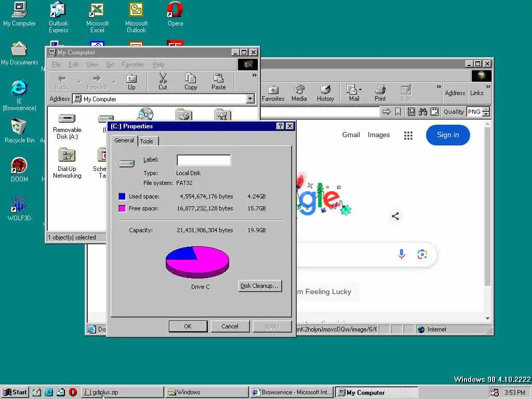Image resolution: width=532 pixels, height=399 pixels.
Task: Open the Mail button dropdown arrow
Action: (360, 90)
